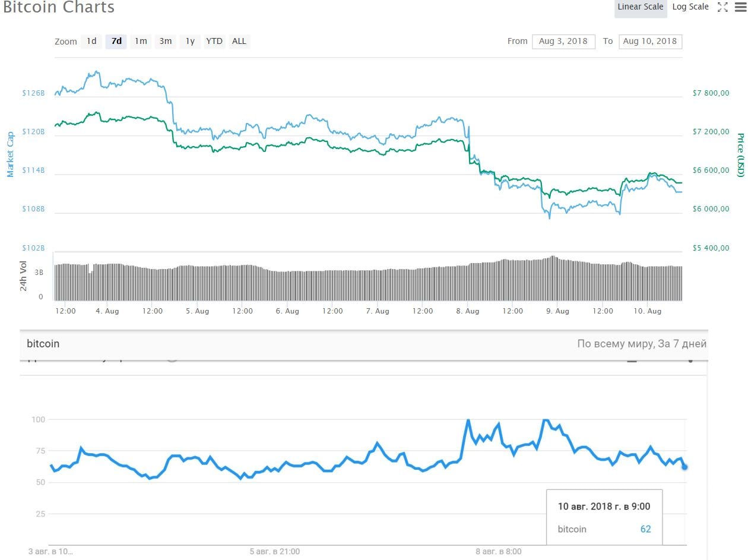Click the $7 200,00 price label
The height and width of the screenshot is (560, 748).
[711, 132]
